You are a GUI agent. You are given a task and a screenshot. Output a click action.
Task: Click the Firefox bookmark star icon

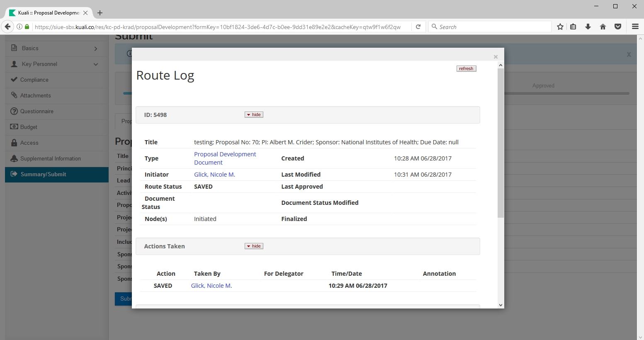560,27
